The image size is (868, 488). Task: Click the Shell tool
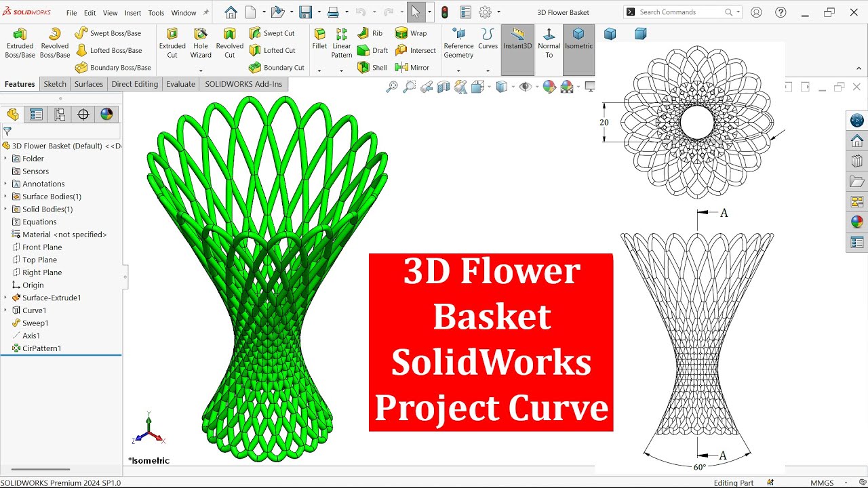[x=372, y=68]
